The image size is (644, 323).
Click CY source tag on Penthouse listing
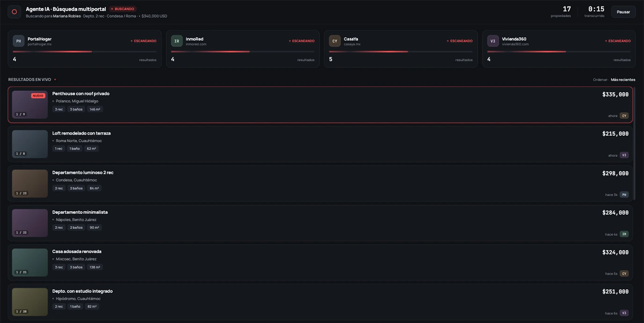624,116
